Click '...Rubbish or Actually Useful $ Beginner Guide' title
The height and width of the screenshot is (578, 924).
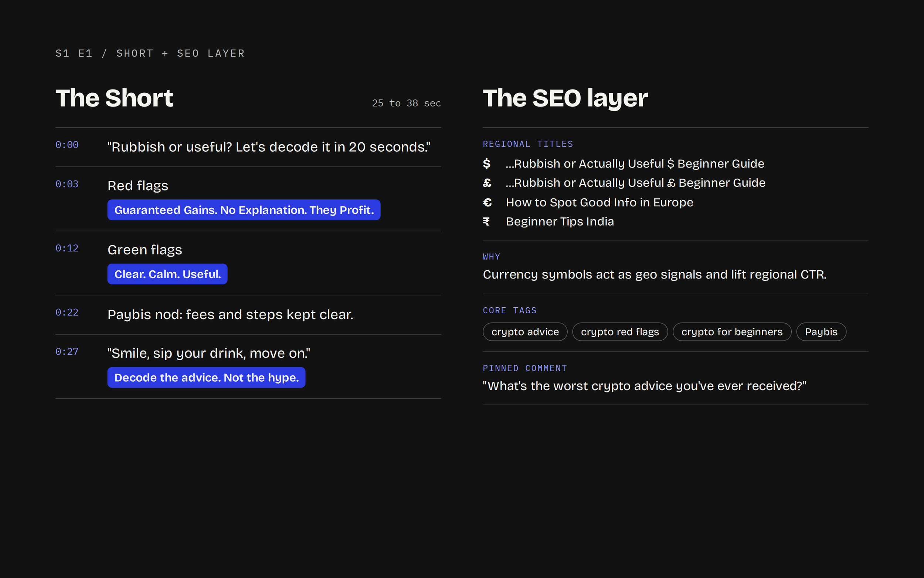(635, 163)
